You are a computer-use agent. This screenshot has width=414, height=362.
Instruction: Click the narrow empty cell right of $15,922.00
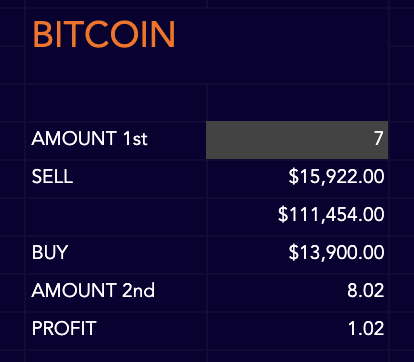pyautogui.click(x=402, y=179)
